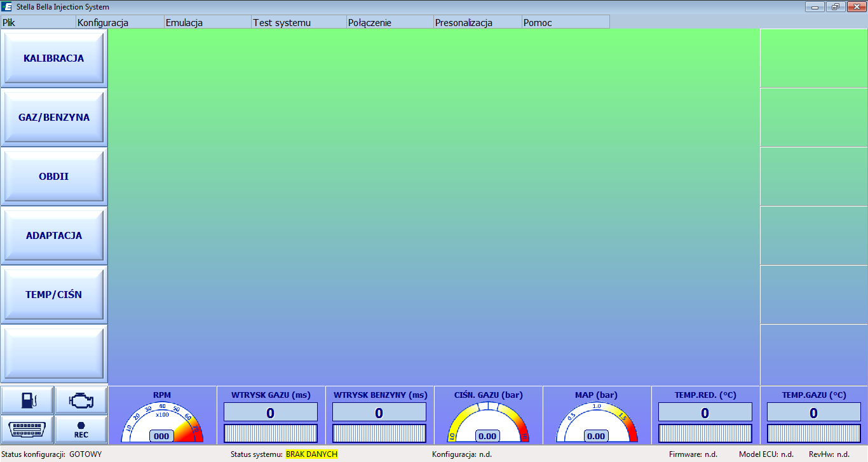The height and width of the screenshot is (462, 868).
Task: Click the TEMP.RED. bar indicator
Action: pyautogui.click(x=705, y=433)
